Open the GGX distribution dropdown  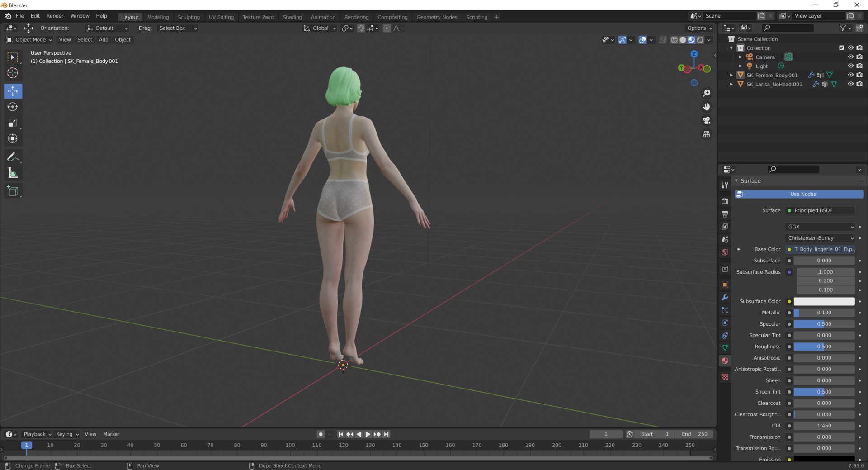pyautogui.click(x=820, y=227)
